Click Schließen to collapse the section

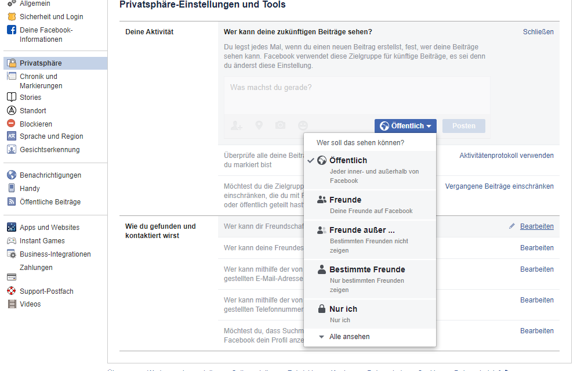click(538, 32)
